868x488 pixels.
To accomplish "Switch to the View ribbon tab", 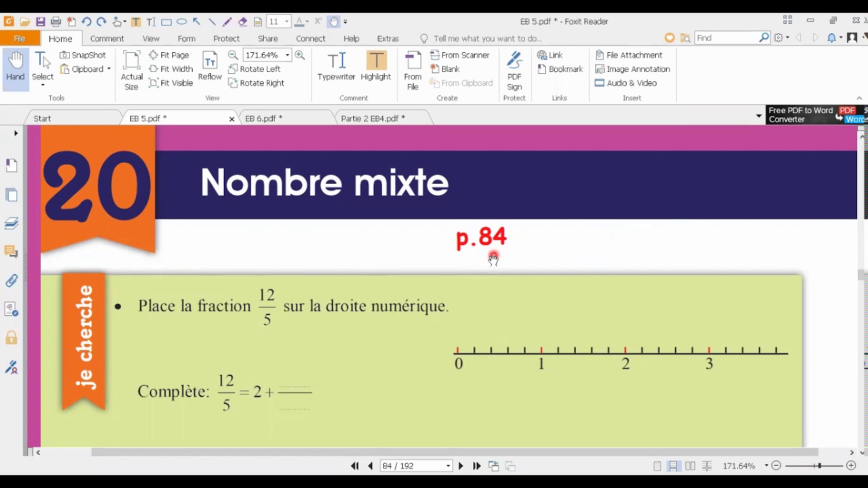I will click(151, 39).
